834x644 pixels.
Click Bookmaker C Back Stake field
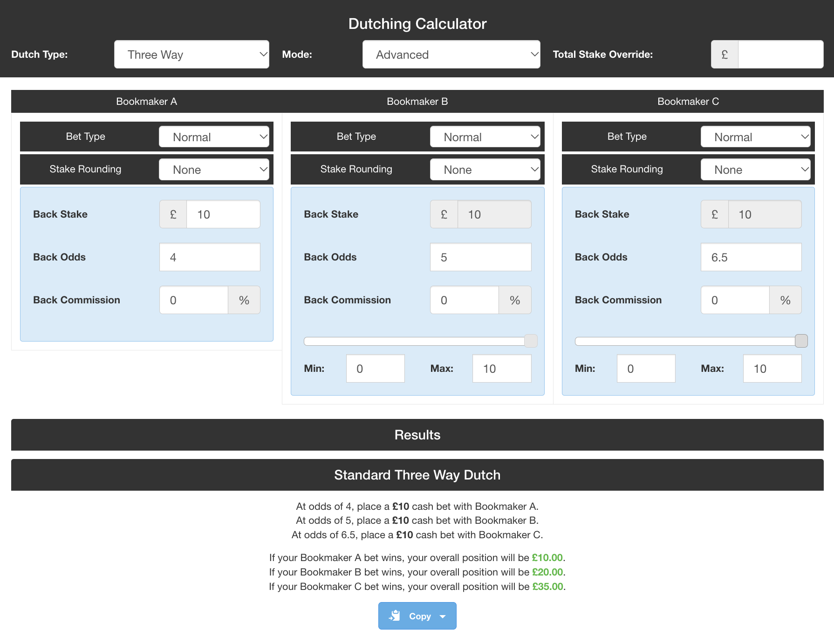click(765, 214)
